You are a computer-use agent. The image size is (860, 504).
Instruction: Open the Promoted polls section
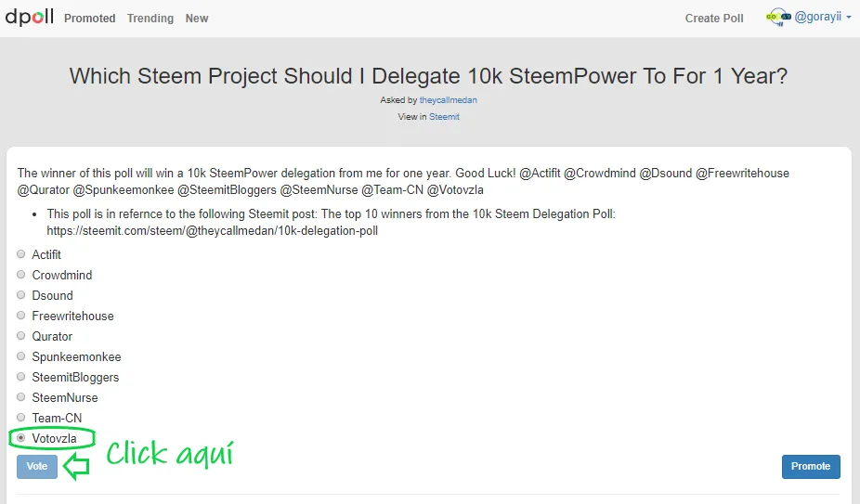(89, 18)
